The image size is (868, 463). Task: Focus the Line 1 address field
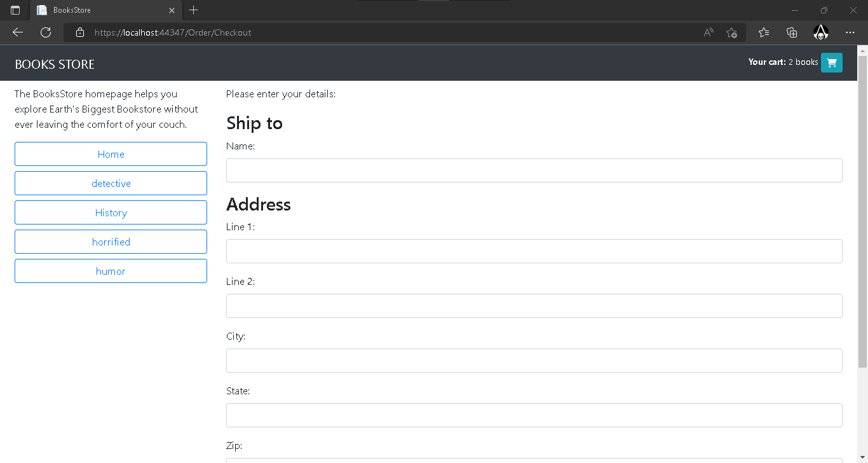point(534,251)
